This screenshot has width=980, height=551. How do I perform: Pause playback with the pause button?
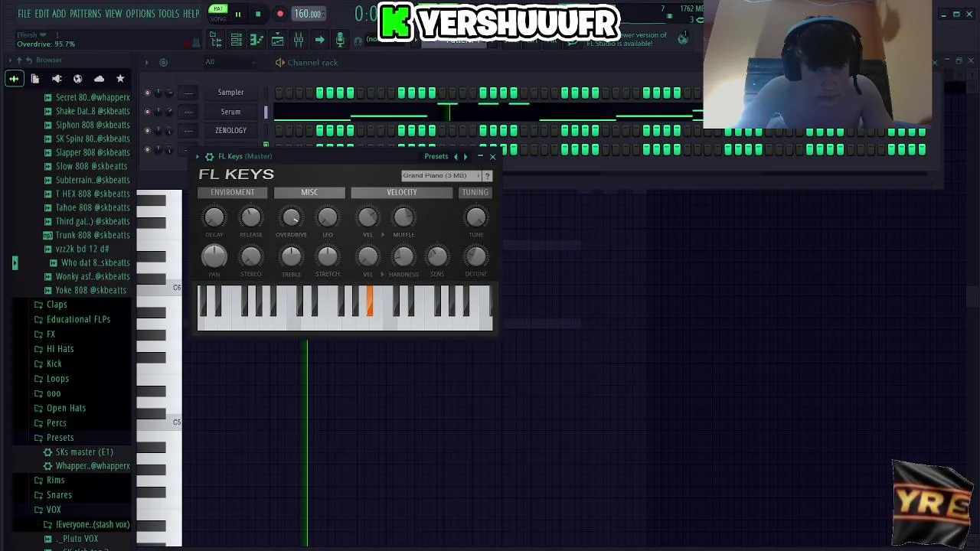tap(237, 14)
